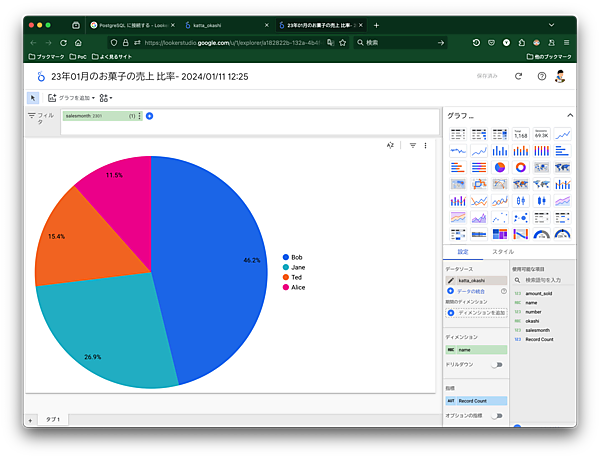This screenshot has height=458, width=600.
Task: Select the donut chart type icon
Action: (x=522, y=167)
